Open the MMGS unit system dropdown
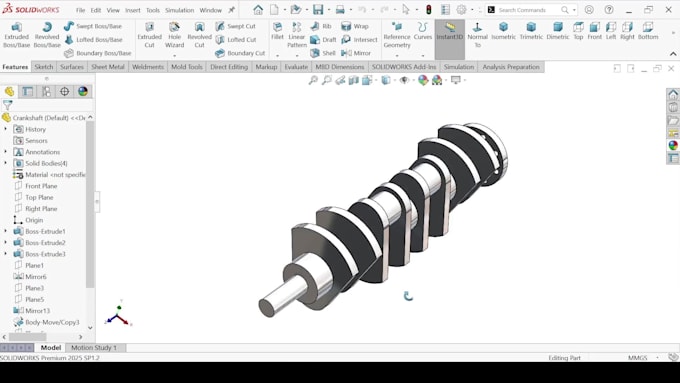Image resolution: width=680 pixels, height=383 pixels. 657,357
